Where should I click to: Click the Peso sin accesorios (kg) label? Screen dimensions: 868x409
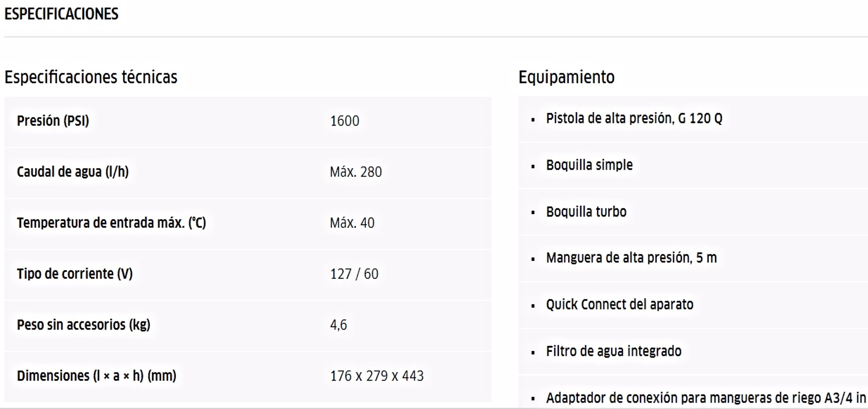coord(84,325)
